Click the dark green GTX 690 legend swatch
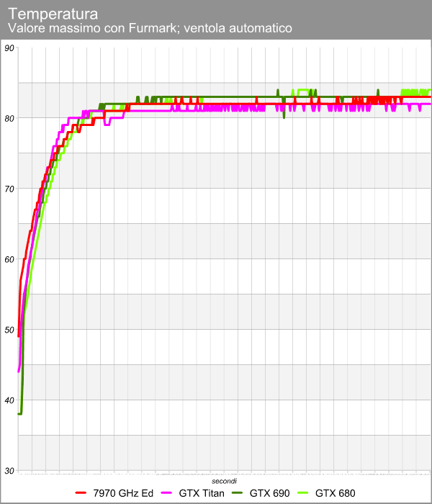The width and height of the screenshot is (432, 504). point(237,492)
